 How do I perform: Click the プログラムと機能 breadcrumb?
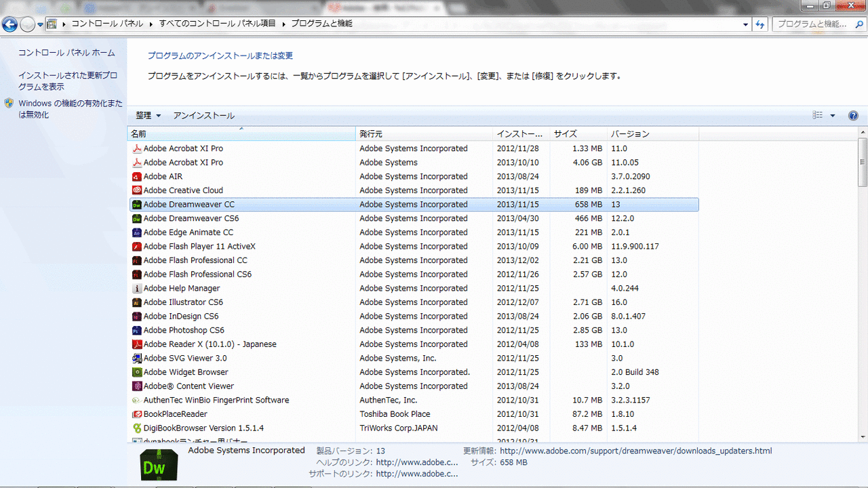(x=321, y=24)
